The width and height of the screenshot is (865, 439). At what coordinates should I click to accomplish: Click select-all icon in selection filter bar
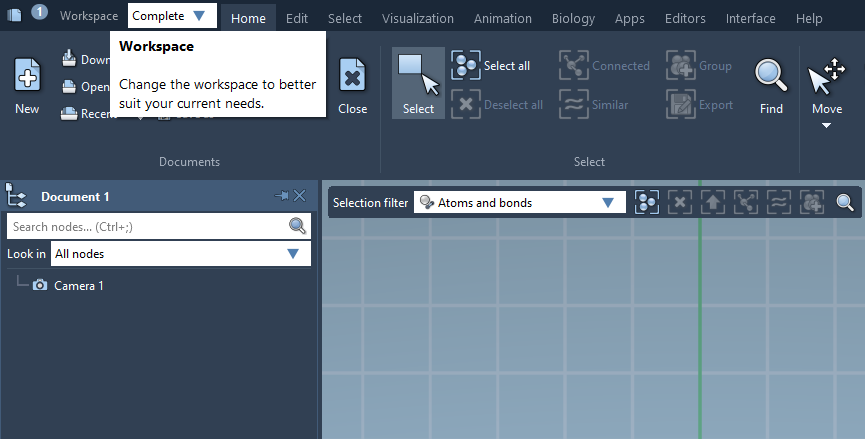coord(647,203)
